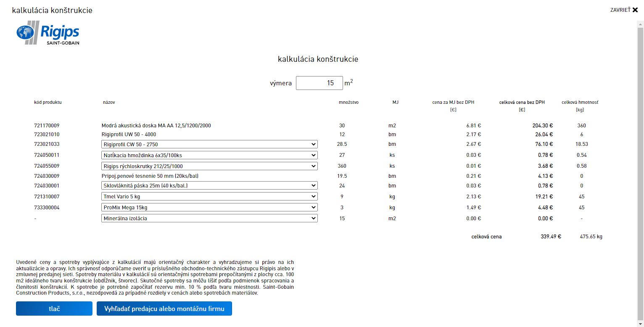Viewport: 644px width, 327px height.
Task: Select product code 733300004
Action: pos(47,207)
